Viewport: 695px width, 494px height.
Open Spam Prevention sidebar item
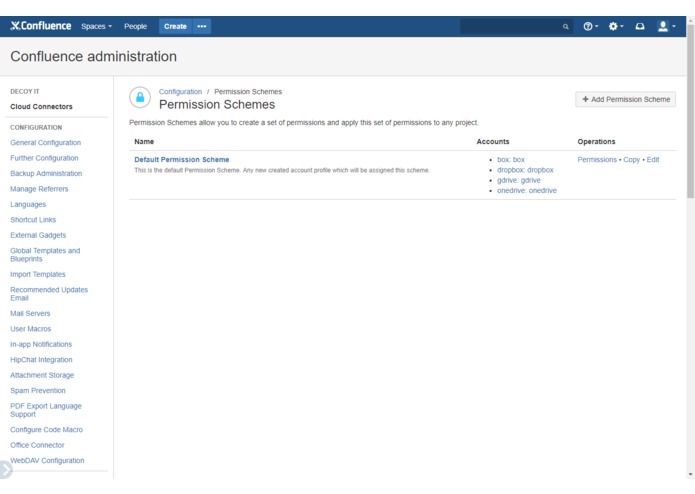tap(38, 390)
